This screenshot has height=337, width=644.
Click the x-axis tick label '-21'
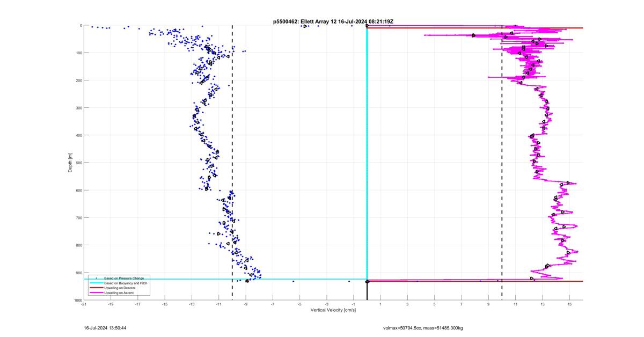point(84,305)
